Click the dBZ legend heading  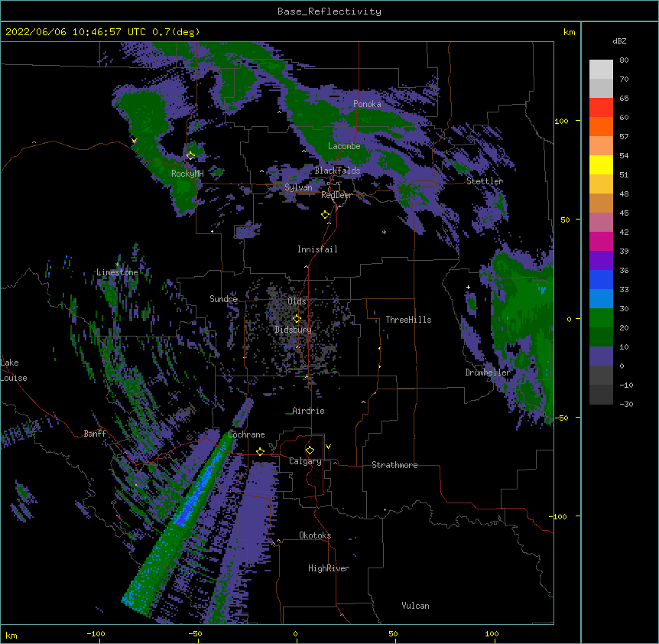click(x=619, y=41)
